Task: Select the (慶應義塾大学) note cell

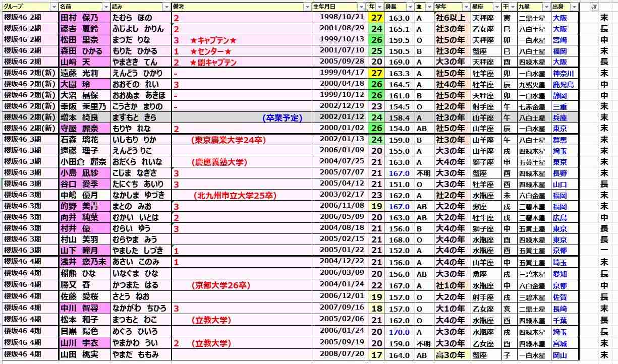Action: tap(242, 162)
